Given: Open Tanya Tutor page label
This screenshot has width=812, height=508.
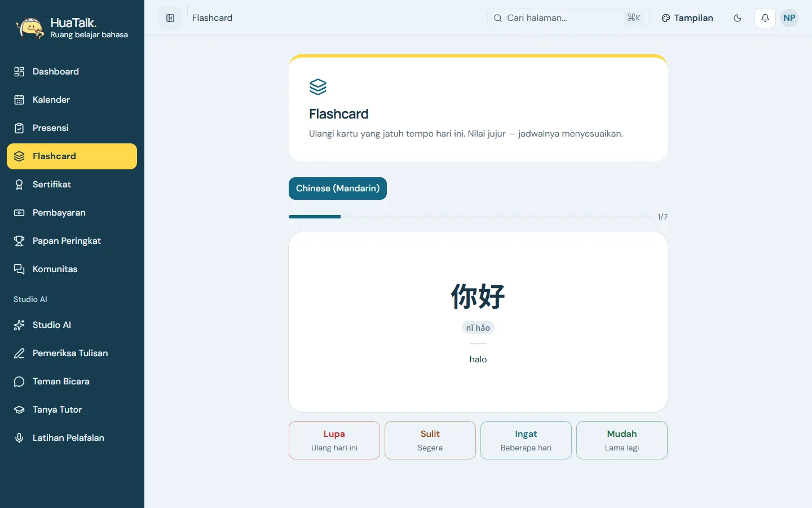Looking at the screenshot, I should (58, 410).
